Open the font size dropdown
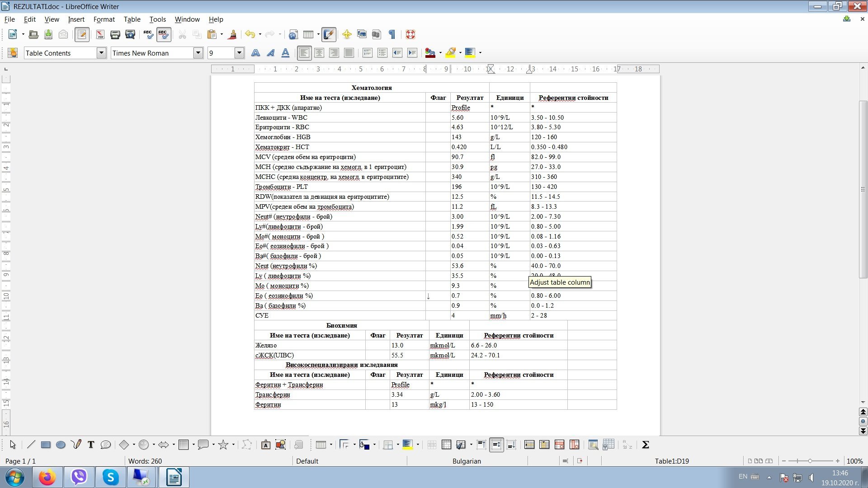 tap(239, 53)
